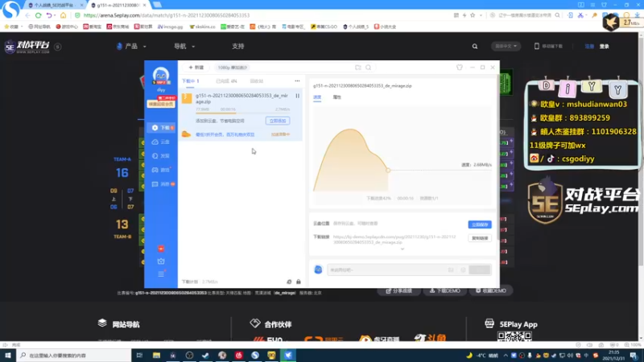Click the blue Save Now button for cloud location

click(480, 224)
